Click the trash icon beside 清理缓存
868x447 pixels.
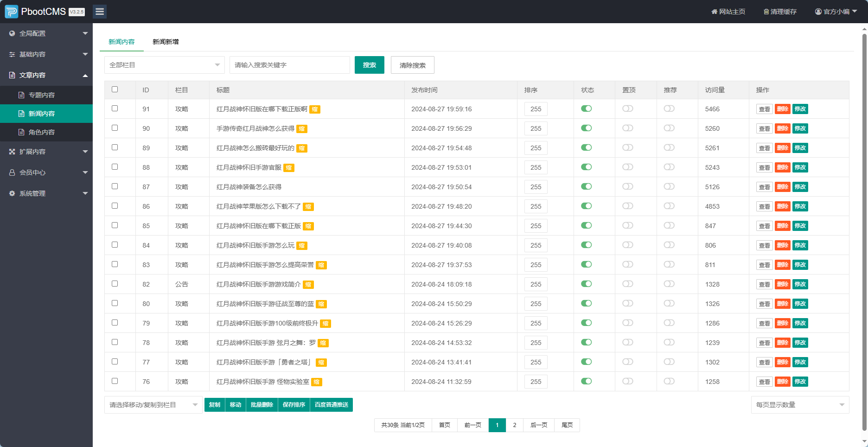tap(766, 12)
